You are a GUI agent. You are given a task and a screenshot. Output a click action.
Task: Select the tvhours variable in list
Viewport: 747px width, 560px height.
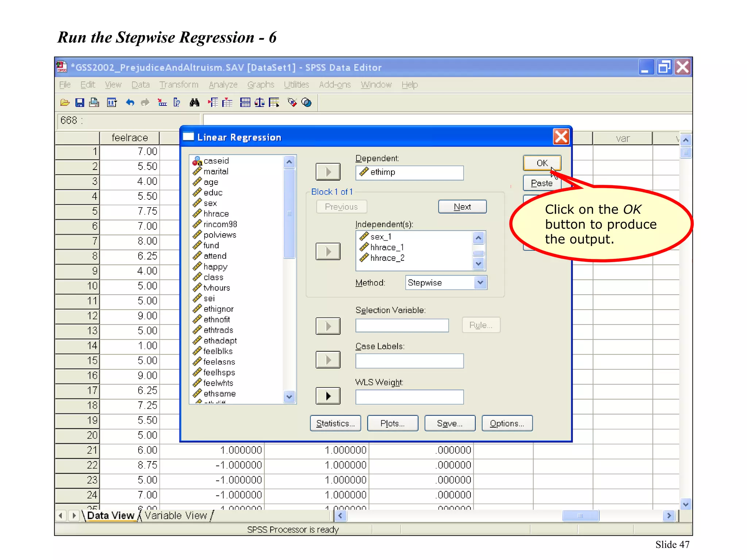tap(217, 288)
